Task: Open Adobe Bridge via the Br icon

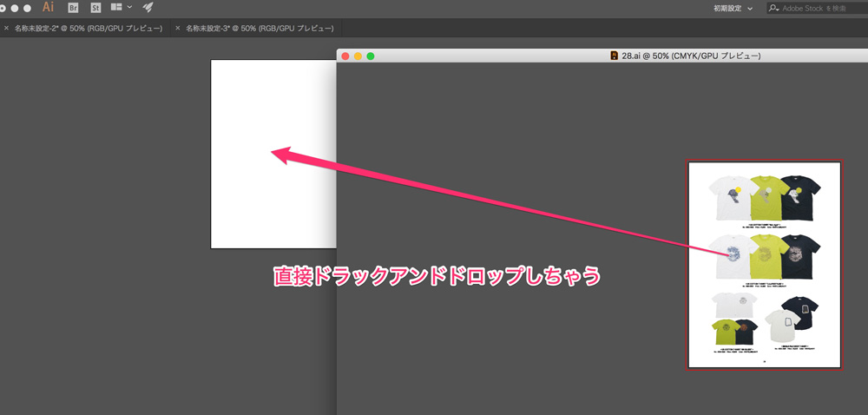Action: [x=73, y=7]
